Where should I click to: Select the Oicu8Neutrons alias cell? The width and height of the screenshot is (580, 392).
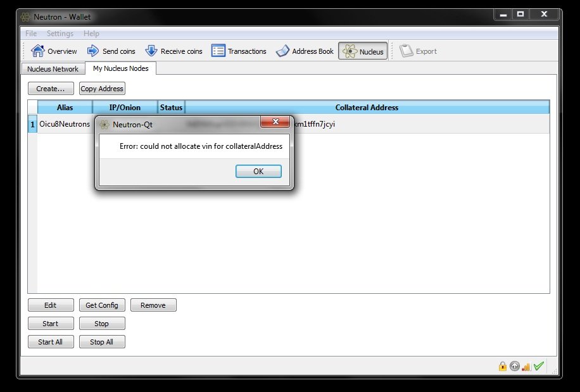[65, 124]
